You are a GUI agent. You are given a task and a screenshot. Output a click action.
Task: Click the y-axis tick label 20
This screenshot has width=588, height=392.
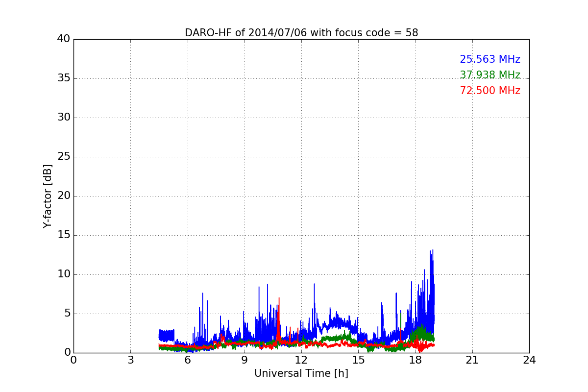tap(64, 196)
